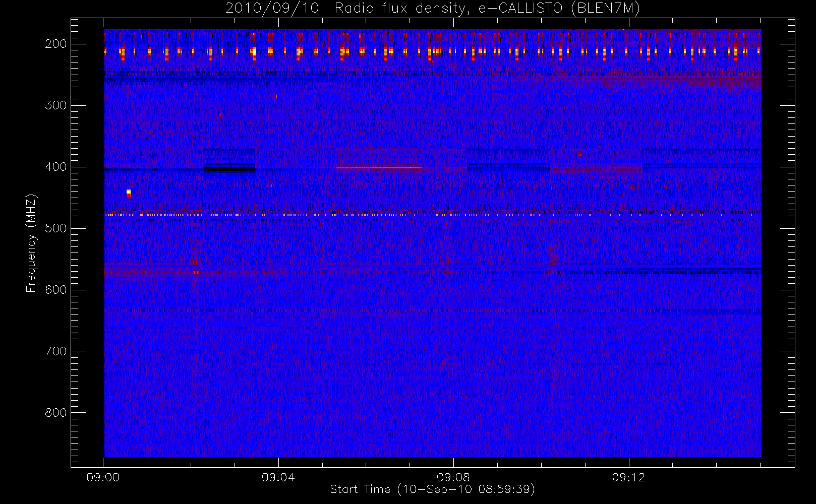Image resolution: width=816 pixels, height=504 pixels.
Task: Click the '09:04' time tick label
Action: click(278, 477)
